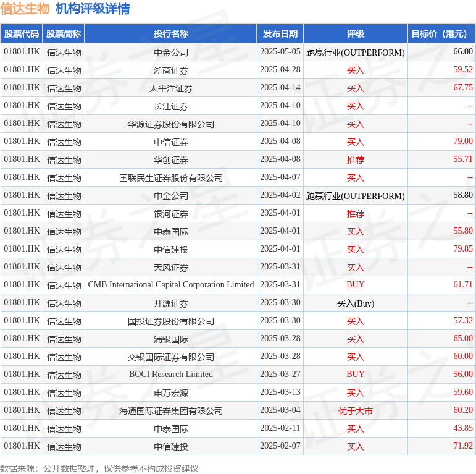
Task: Click the 评级 column header
Action: [x=356, y=34]
